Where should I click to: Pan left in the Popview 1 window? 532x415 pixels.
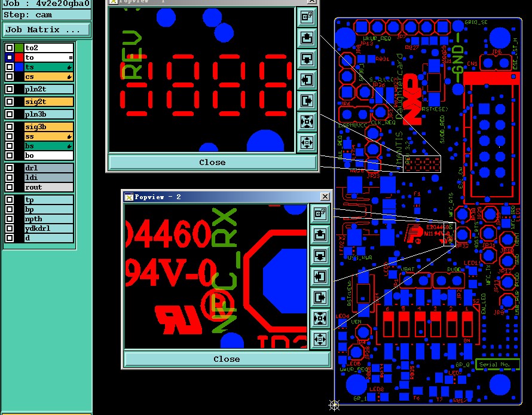307,80
